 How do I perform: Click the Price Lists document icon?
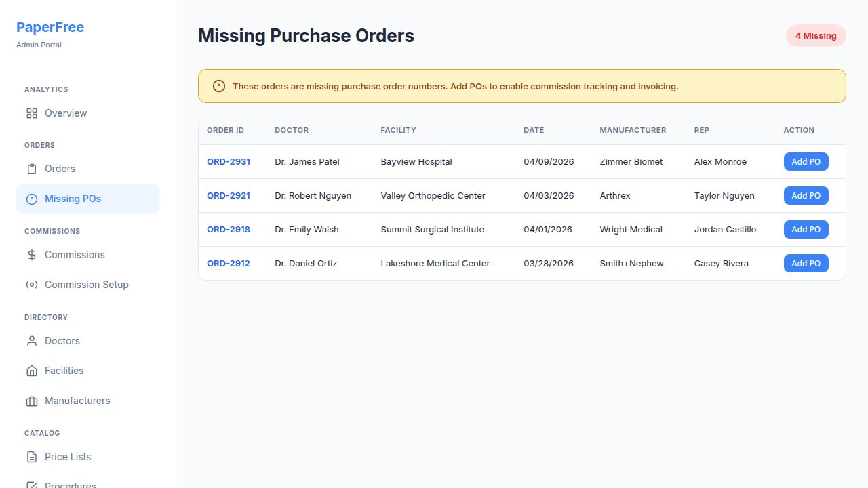coord(32,457)
